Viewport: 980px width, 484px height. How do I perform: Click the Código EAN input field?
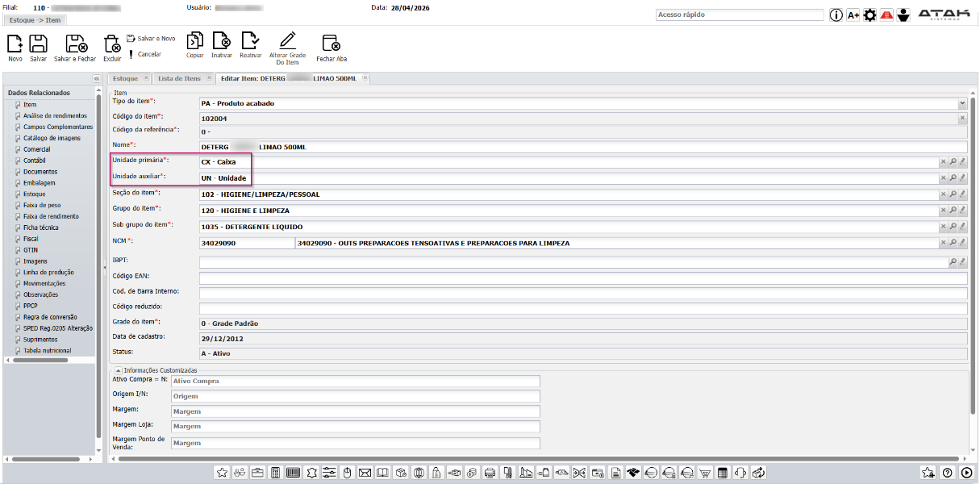pyautogui.click(x=583, y=278)
